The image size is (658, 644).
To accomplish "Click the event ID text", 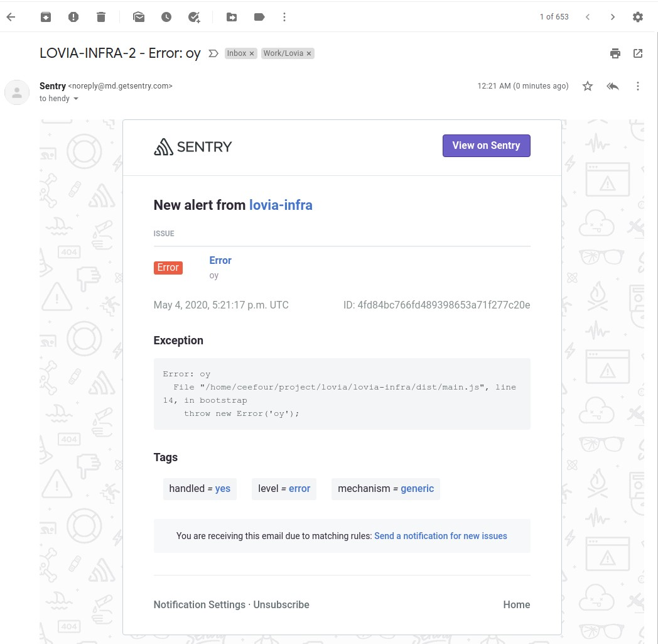I will click(x=437, y=305).
